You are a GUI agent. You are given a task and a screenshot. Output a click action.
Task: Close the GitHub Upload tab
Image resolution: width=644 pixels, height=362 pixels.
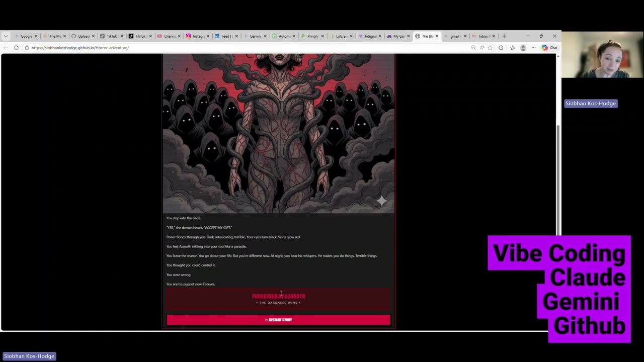93,36
